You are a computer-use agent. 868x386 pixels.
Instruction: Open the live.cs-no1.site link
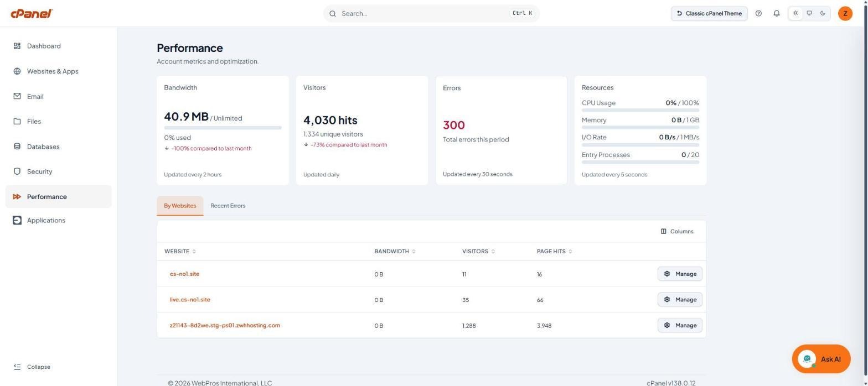(x=190, y=300)
